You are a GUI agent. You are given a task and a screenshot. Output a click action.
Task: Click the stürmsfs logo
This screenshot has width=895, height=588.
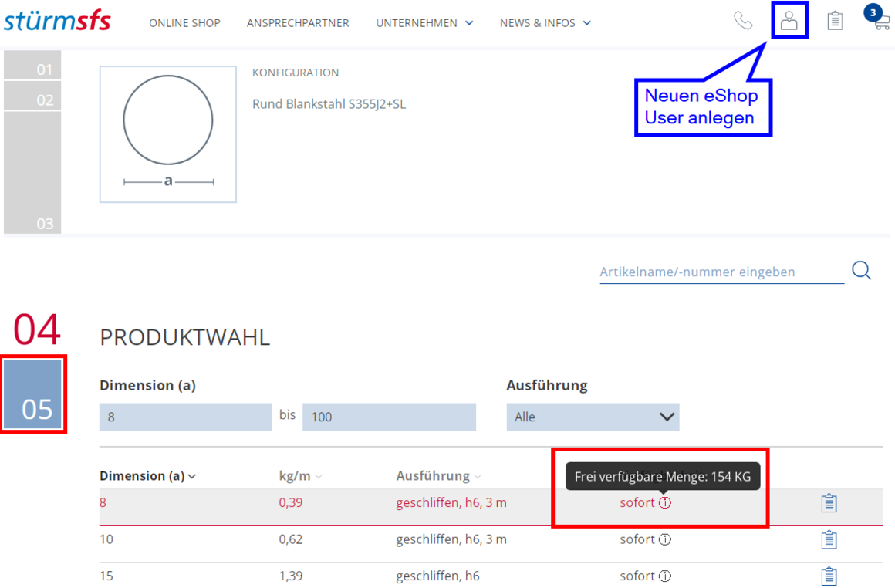click(57, 22)
